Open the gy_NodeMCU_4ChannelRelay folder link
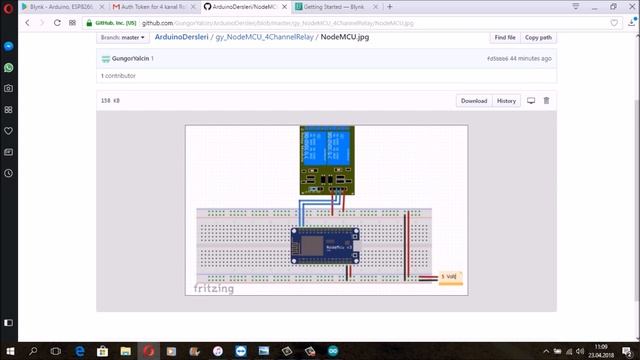640x360 pixels. [264, 37]
